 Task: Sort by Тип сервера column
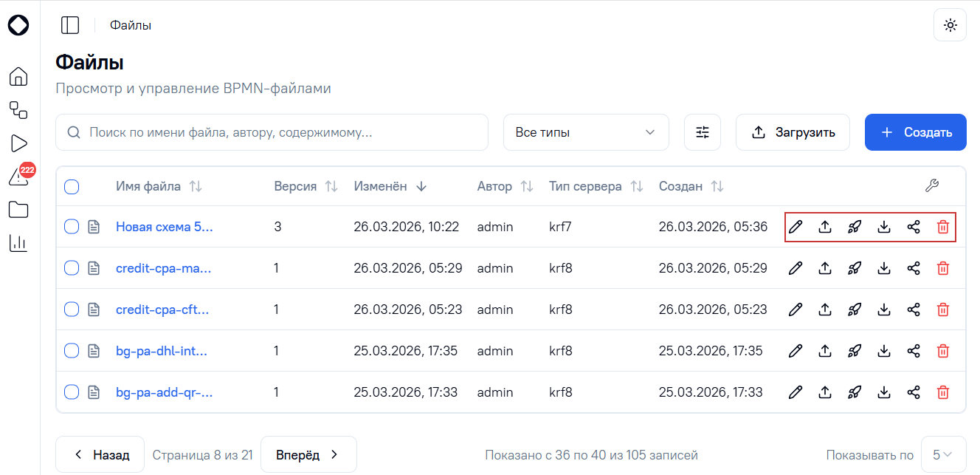(596, 186)
